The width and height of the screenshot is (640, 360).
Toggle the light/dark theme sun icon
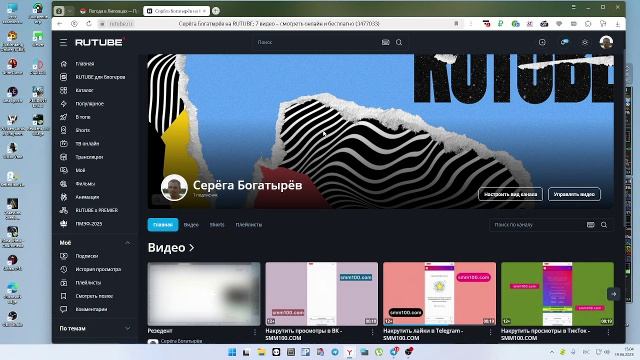[585, 42]
